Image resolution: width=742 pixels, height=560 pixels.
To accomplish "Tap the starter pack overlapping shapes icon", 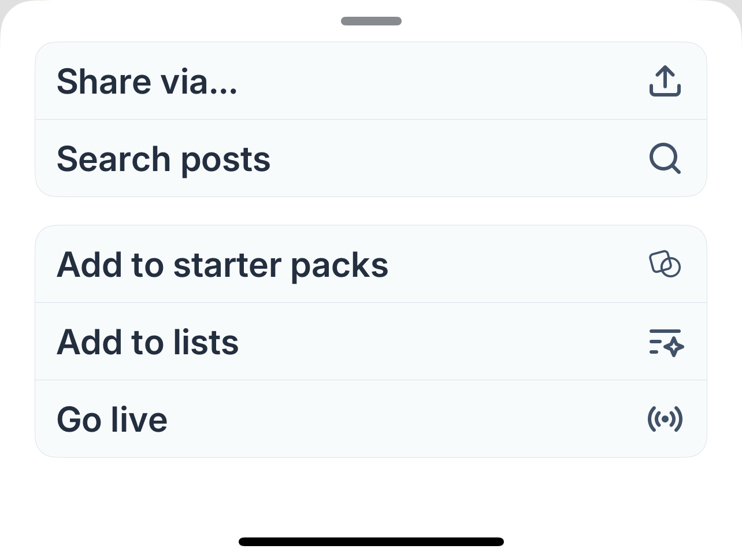I will (665, 264).
